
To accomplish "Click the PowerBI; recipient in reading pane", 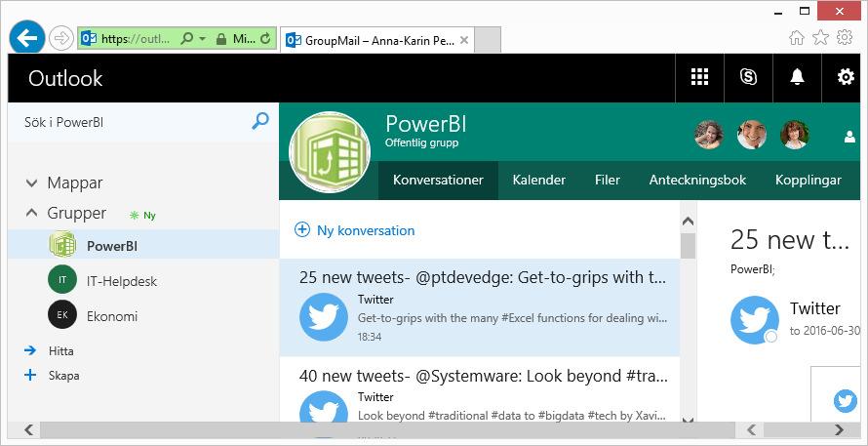I will [x=752, y=269].
